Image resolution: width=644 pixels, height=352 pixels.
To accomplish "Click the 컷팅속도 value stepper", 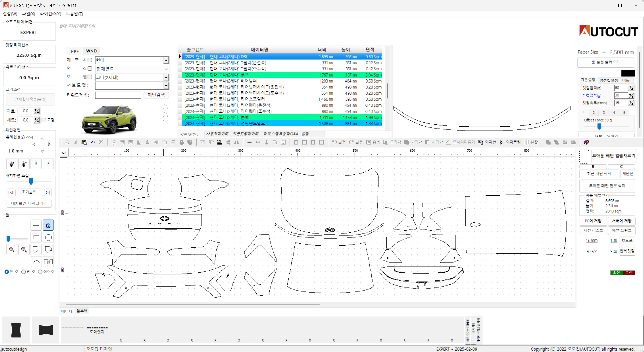I will pos(631,103).
